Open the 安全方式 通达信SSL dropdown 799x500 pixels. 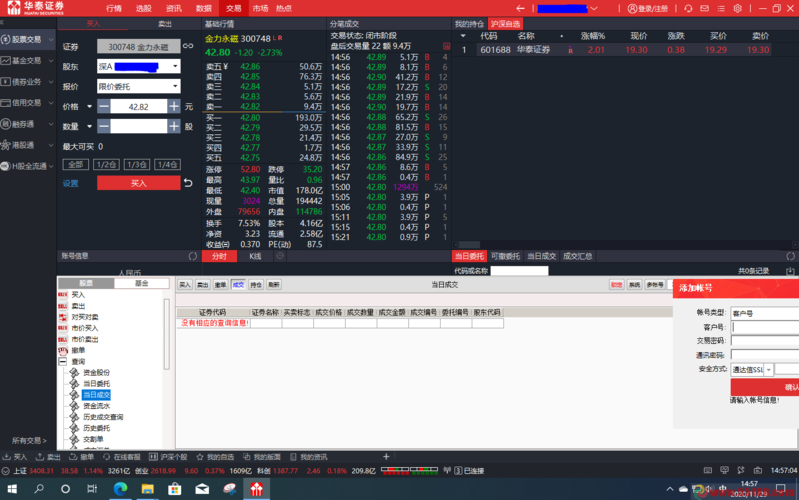[768, 370]
